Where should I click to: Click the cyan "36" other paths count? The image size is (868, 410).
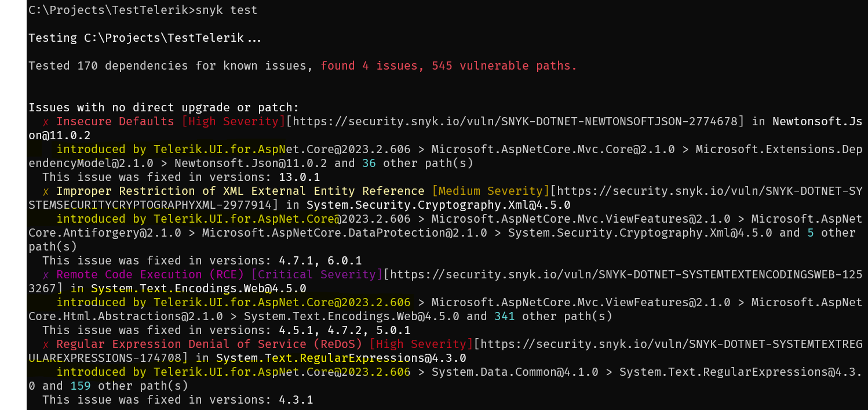pos(369,164)
